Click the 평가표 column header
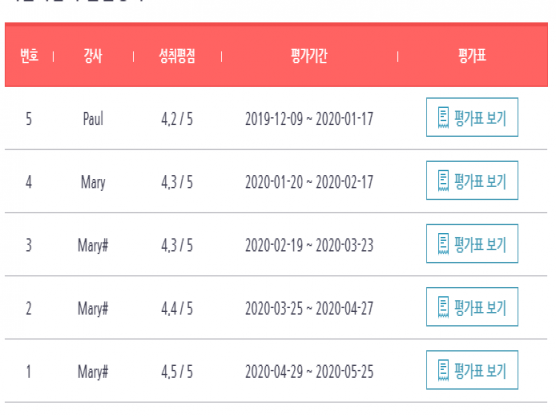 pos(472,56)
